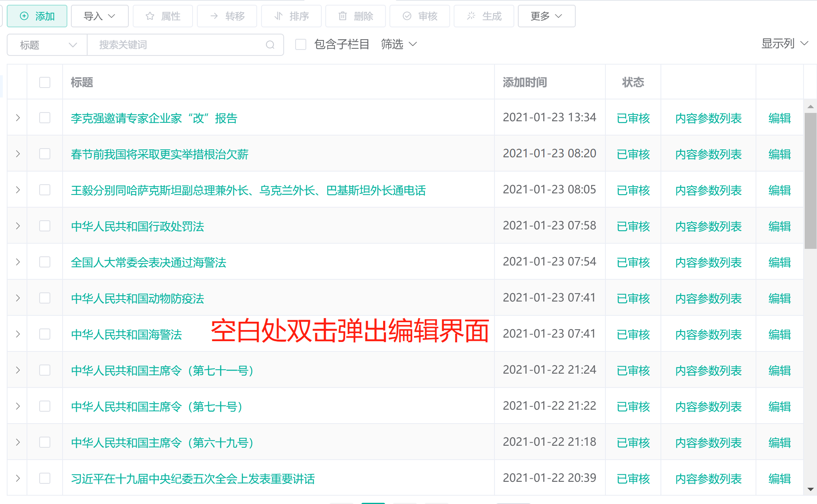The width and height of the screenshot is (817, 504).
Task: Click 内容参数列表 for 中华人民共和国动物防疫法
Action: (x=708, y=298)
